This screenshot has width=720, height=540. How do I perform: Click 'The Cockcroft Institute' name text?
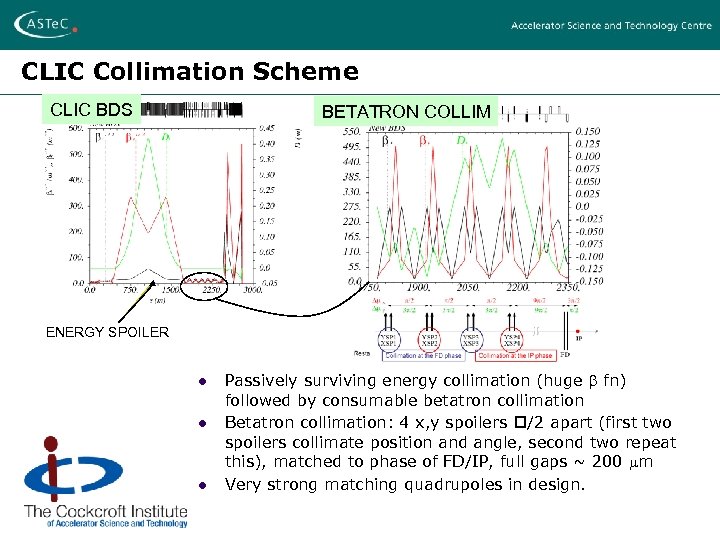[106, 511]
